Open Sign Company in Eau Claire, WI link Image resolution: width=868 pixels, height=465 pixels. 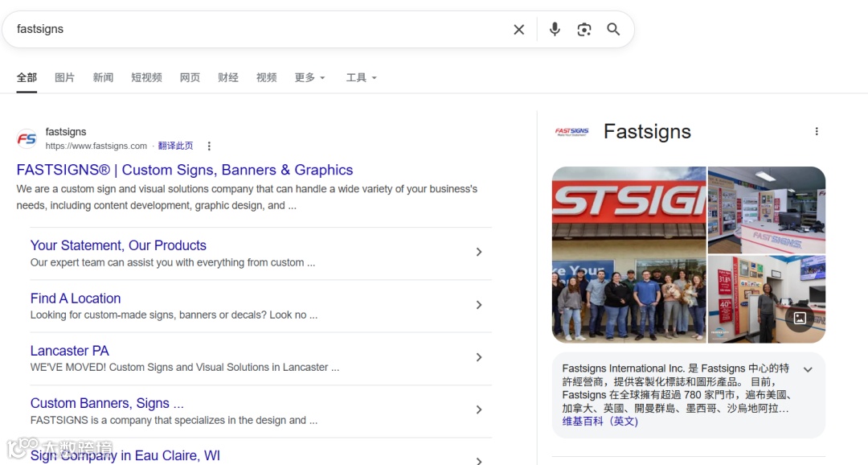(x=125, y=455)
